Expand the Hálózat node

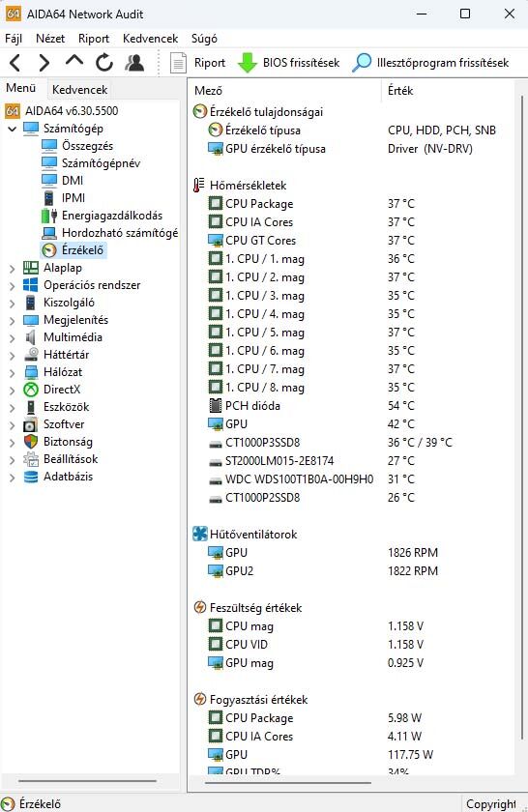[12, 373]
